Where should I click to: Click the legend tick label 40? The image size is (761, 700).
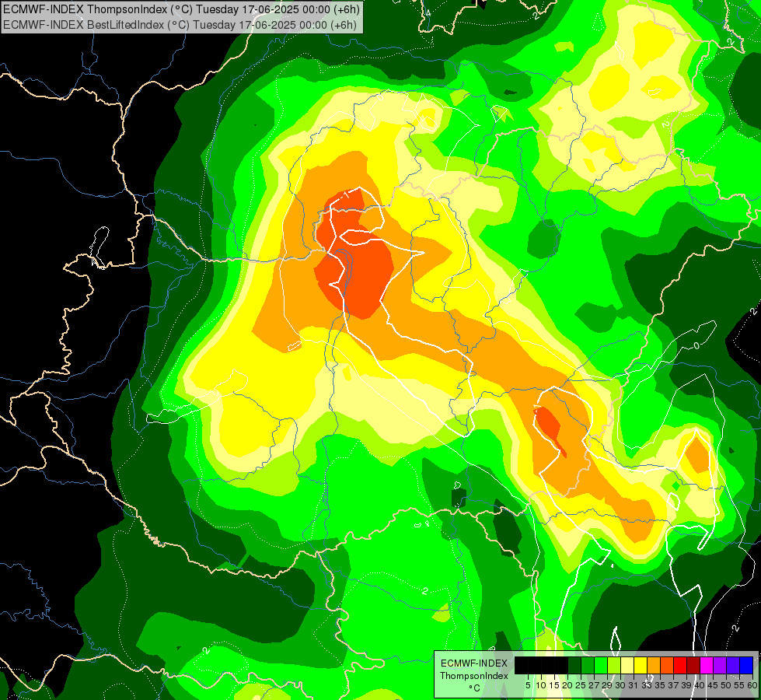[x=700, y=685]
